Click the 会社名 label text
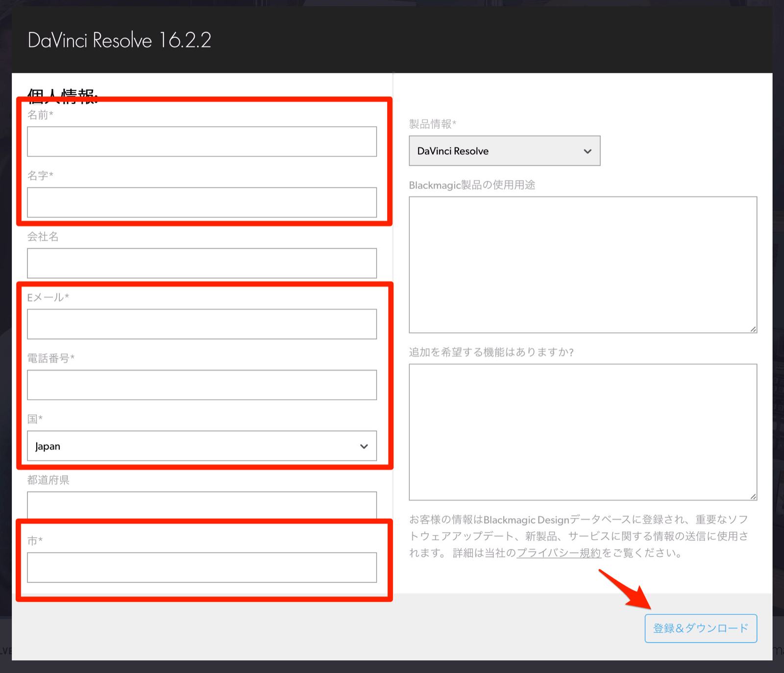The image size is (784, 673). 43,237
